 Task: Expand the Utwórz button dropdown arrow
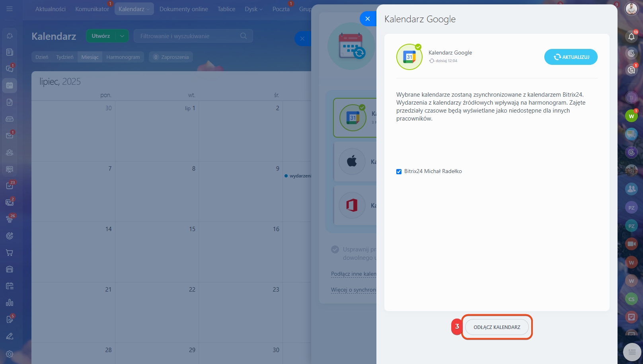[x=122, y=36]
